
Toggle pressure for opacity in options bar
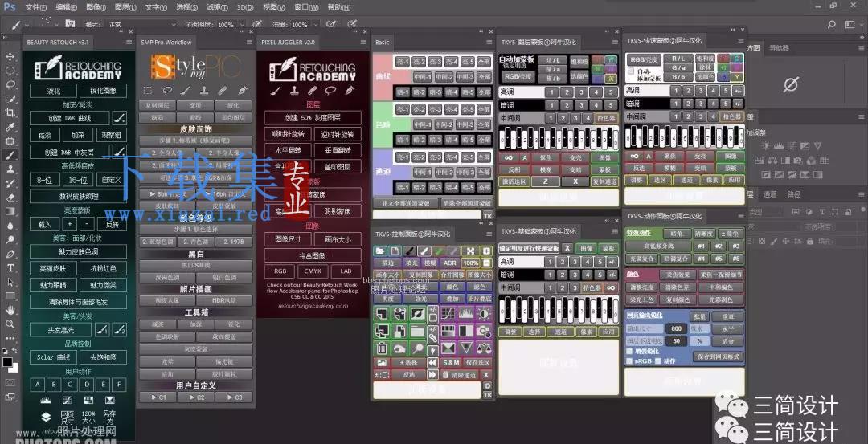[x=257, y=24]
